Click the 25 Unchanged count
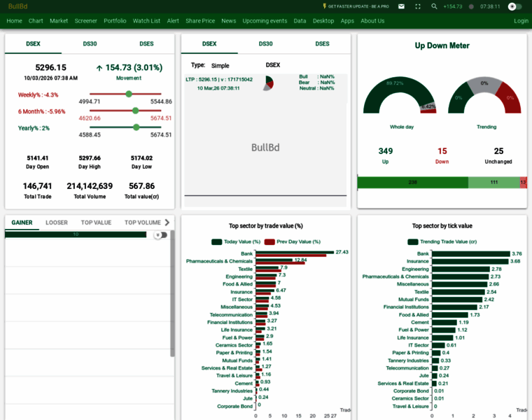The width and height of the screenshot is (532, 420). tap(498, 151)
